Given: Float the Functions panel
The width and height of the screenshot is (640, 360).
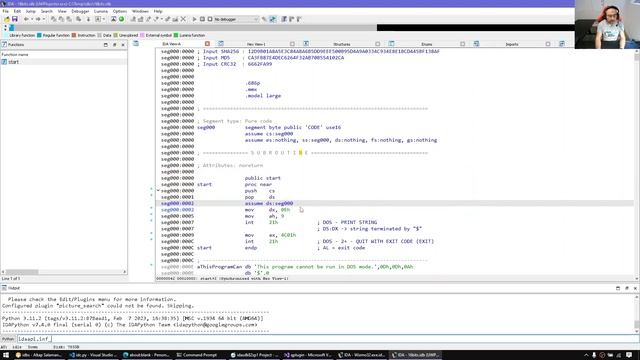Looking at the screenshot, I should [114, 44].
